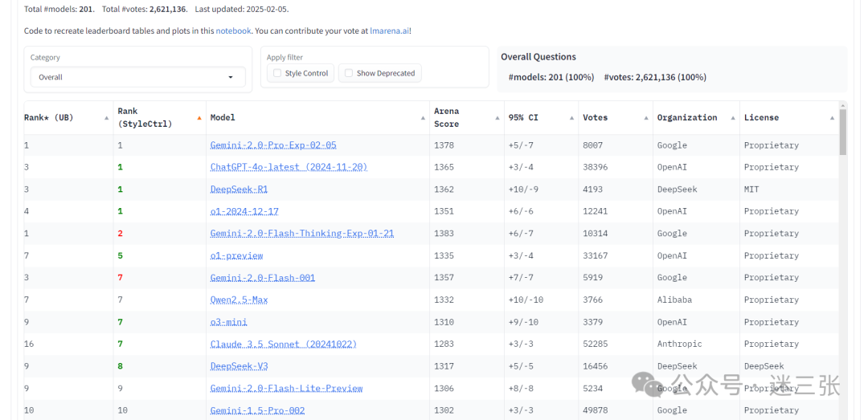Click the Rank* (UB) column header
Screen dimensions: 868x420
[x=49, y=118]
